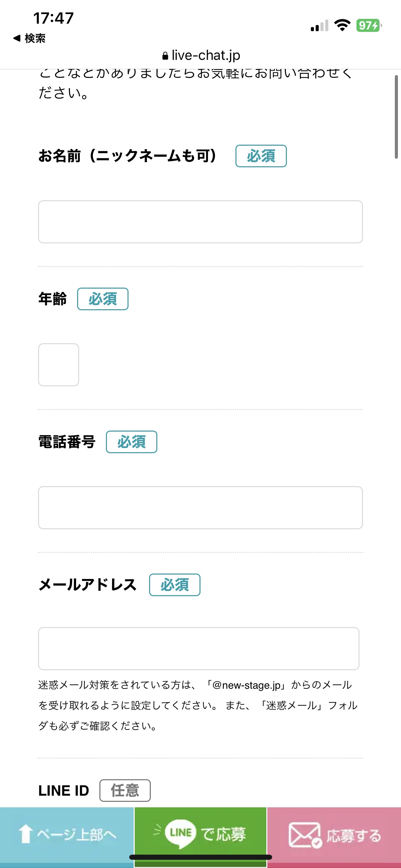Tap the cellular signal bars icon
Screen dimensions: 401x868
[319, 26]
